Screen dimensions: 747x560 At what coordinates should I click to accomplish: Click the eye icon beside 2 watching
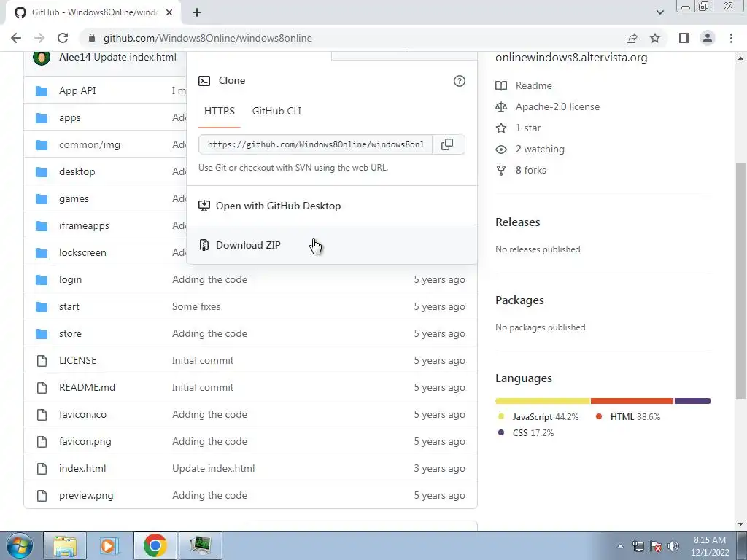501,149
